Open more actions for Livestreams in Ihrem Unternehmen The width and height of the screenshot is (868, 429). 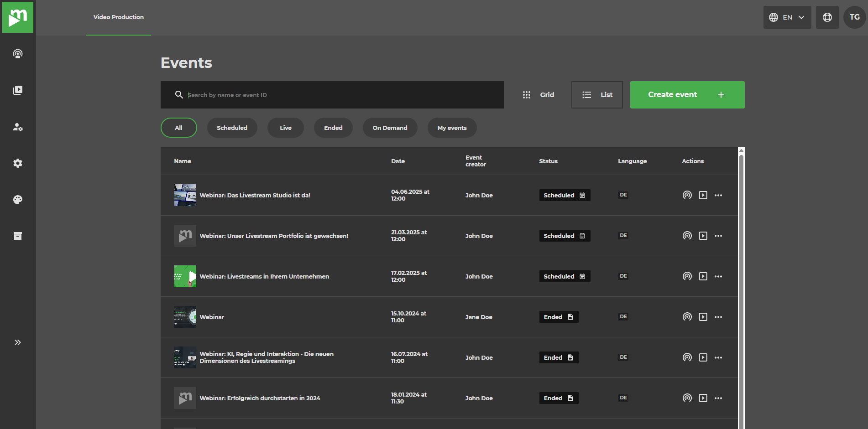pyautogui.click(x=718, y=276)
